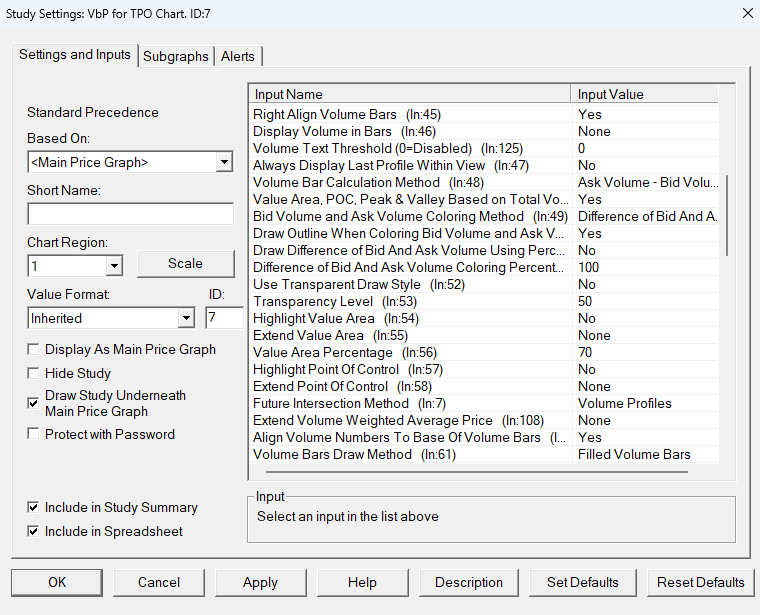Click into the Short Name field
Viewport: 760px width, 615px height.
(x=129, y=214)
